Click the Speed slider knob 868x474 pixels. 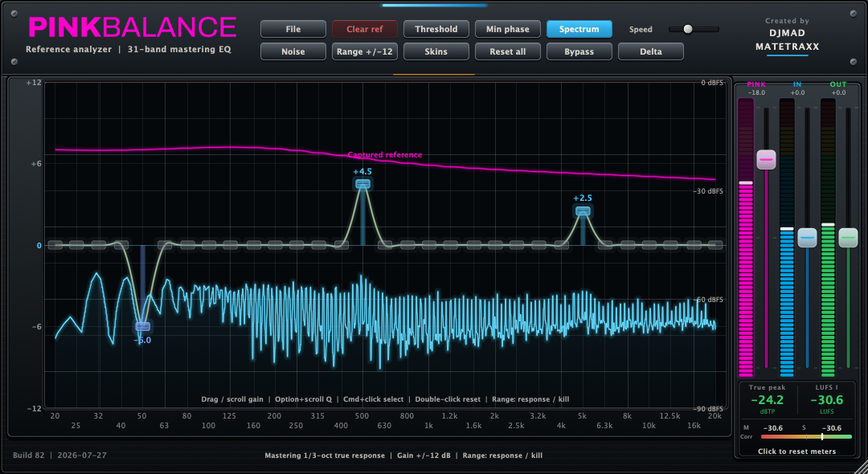[x=687, y=29]
